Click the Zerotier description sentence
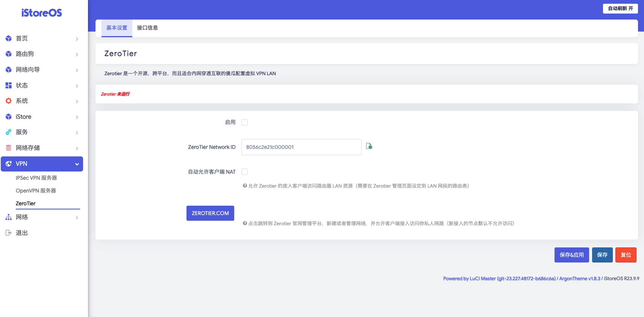This screenshot has width=644, height=317. (x=190, y=73)
